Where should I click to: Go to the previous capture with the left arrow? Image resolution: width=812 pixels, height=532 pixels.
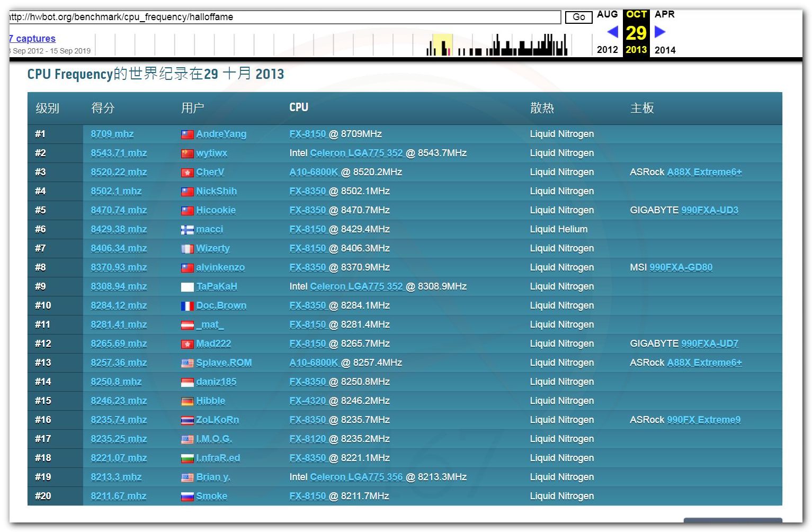613,32
